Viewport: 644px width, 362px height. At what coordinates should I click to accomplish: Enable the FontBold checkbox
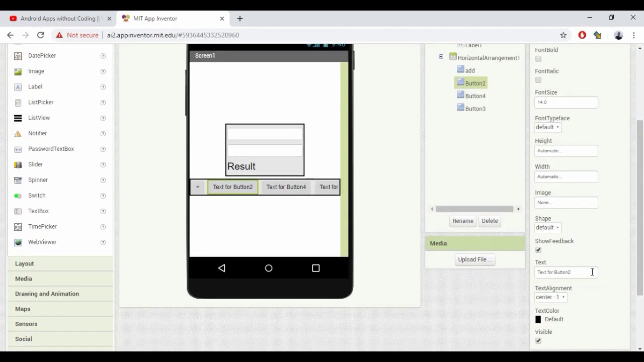click(538, 59)
